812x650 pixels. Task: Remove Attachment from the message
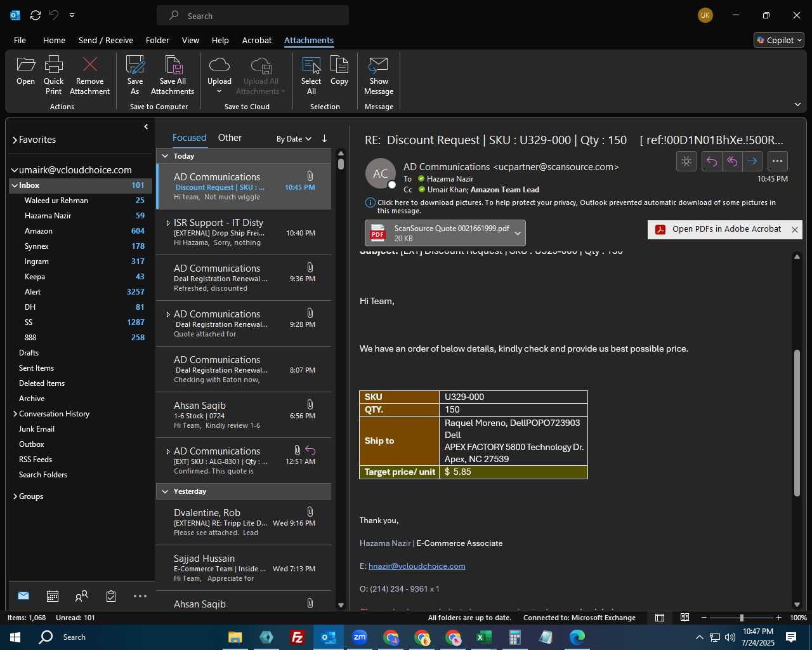[x=89, y=75]
